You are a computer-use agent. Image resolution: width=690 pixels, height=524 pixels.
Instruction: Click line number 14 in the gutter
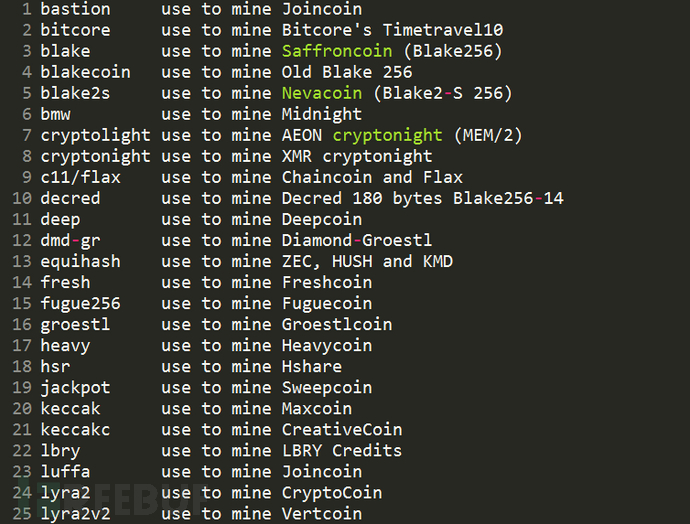[x=20, y=282]
